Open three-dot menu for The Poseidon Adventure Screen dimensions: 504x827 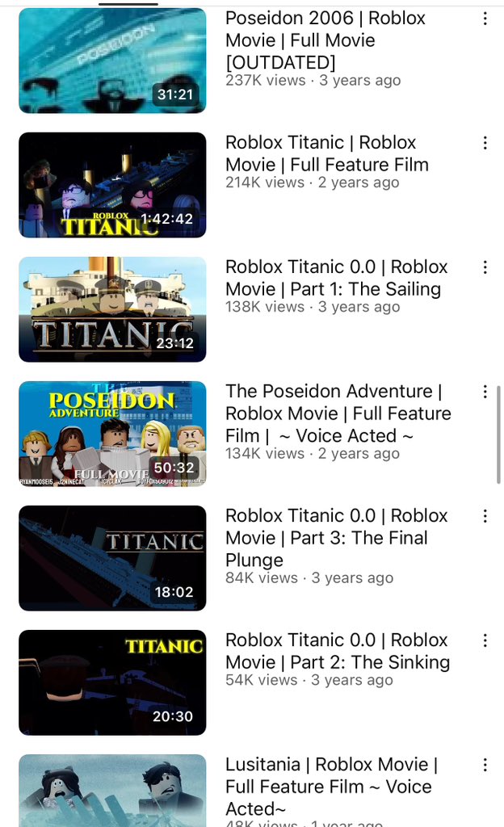(485, 392)
